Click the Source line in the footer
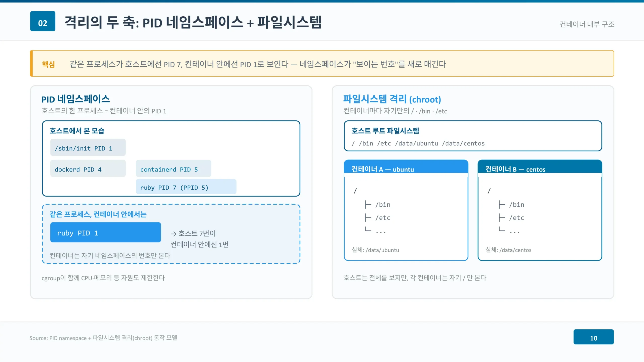Screen dimensions: 644x362 click(x=103, y=338)
